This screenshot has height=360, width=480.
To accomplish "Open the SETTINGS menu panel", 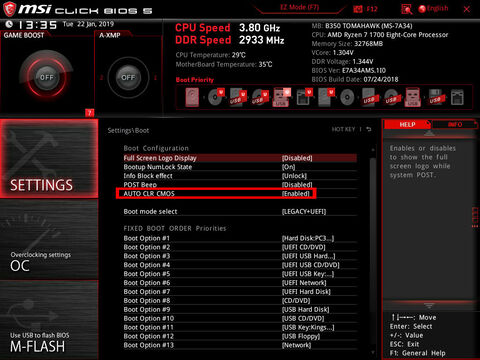I will (49, 159).
